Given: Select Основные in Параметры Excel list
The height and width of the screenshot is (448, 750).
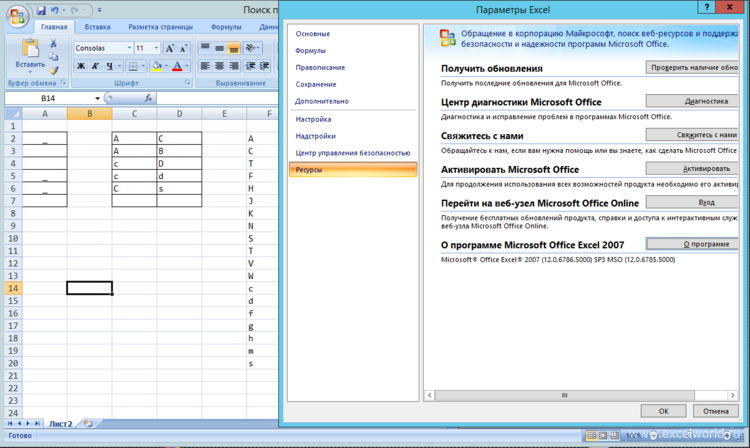Looking at the screenshot, I should (x=313, y=34).
